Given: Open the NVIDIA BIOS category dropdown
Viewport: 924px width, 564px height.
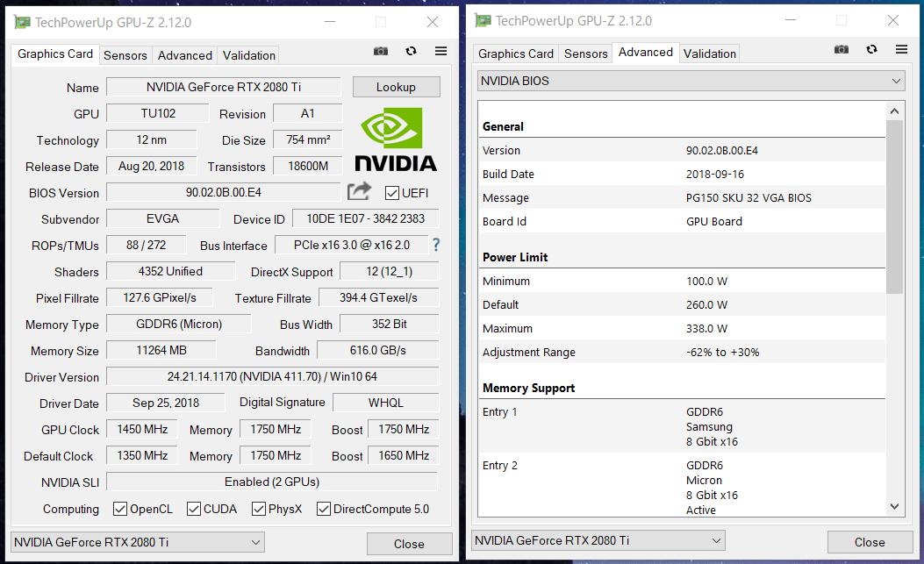Looking at the screenshot, I should 690,81.
